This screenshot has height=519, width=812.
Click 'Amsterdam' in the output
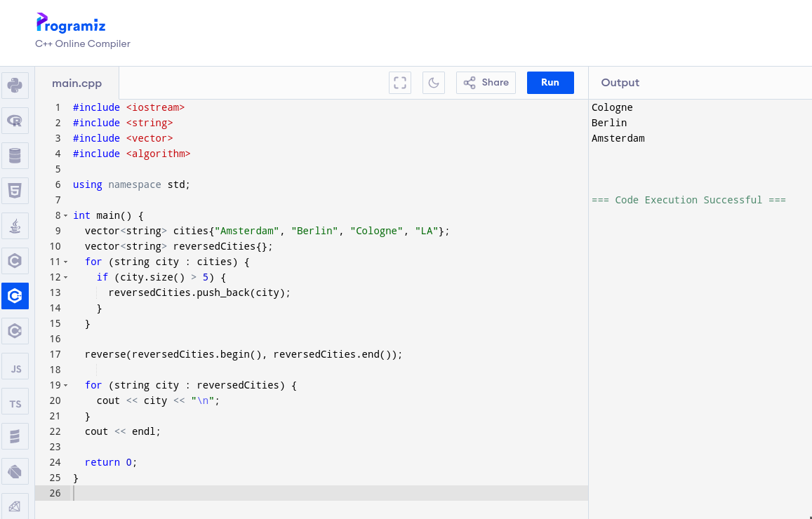tap(618, 138)
